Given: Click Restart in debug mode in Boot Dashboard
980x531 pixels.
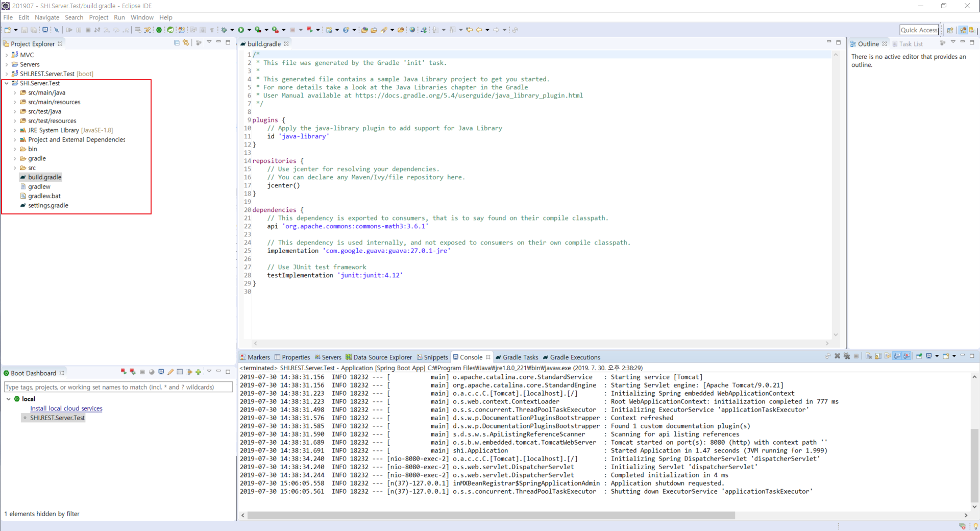Looking at the screenshot, I should pos(133,372).
